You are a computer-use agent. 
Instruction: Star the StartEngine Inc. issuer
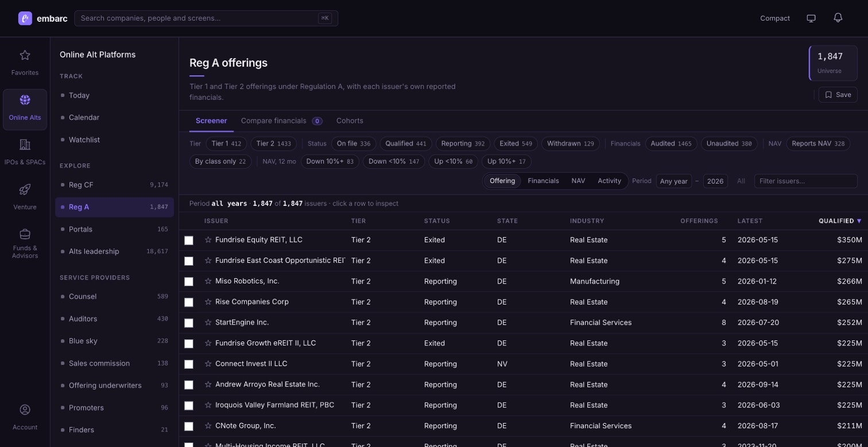click(x=208, y=322)
